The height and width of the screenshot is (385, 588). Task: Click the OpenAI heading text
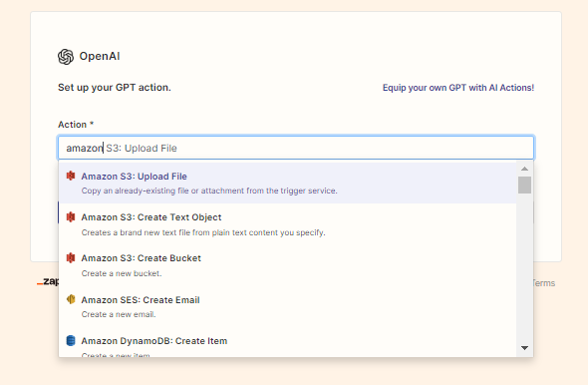[x=100, y=56]
